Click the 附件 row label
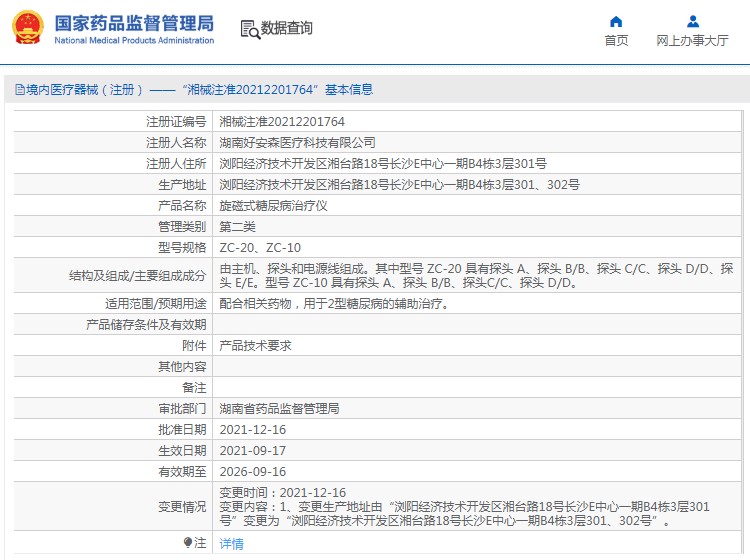 coord(194,346)
